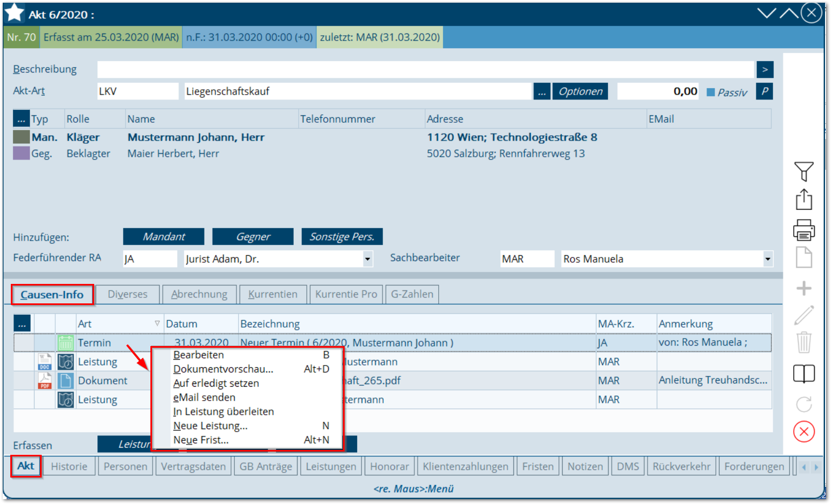Screen dimensions: 831x504
Task: Open the Kurrentie Pro tab
Action: click(x=346, y=294)
